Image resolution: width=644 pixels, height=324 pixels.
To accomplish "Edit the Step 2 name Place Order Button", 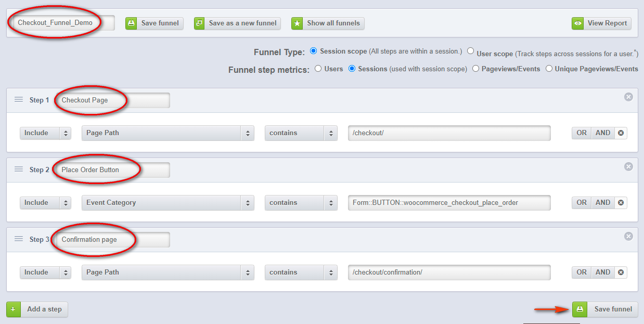I will tap(113, 170).
